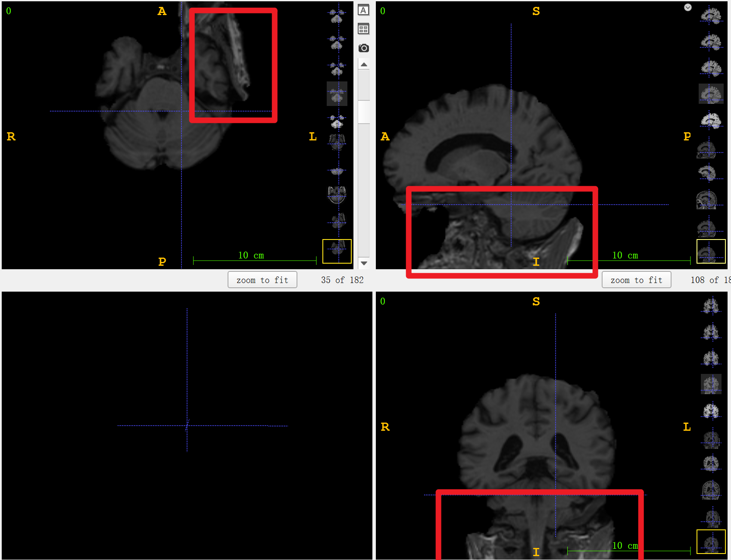The image size is (731, 560).
Task: Select the yellow-outlined thumbnail in sagittal view
Action: pyautogui.click(x=711, y=251)
